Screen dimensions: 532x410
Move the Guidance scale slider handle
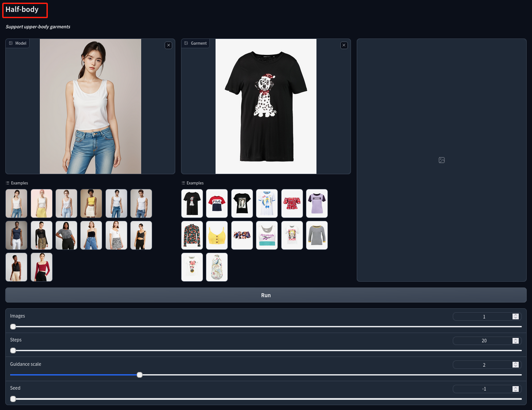(x=139, y=375)
